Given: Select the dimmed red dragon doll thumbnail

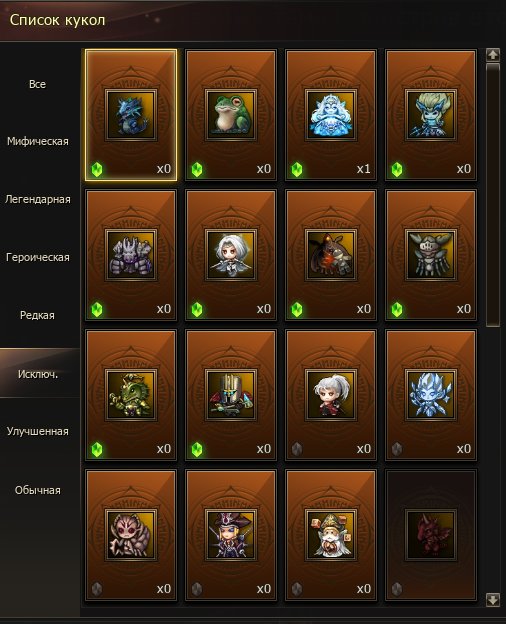Looking at the screenshot, I should coord(431,535).
